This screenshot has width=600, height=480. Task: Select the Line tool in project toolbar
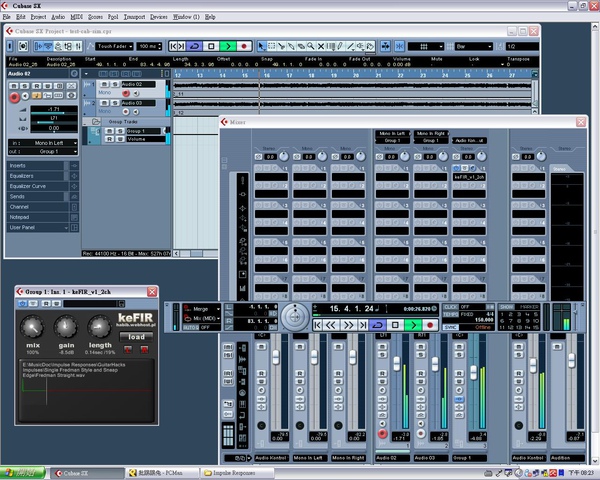click(351, 46)
